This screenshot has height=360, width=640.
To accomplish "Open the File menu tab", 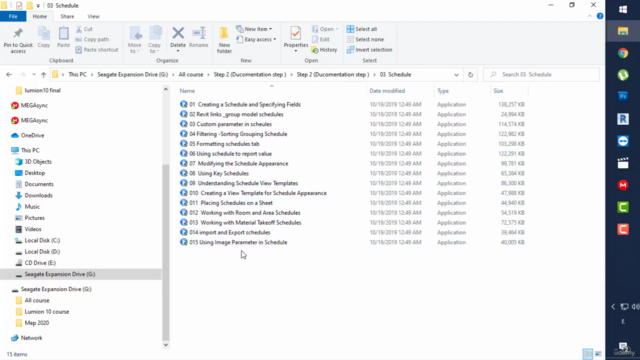I will (13, 16).
